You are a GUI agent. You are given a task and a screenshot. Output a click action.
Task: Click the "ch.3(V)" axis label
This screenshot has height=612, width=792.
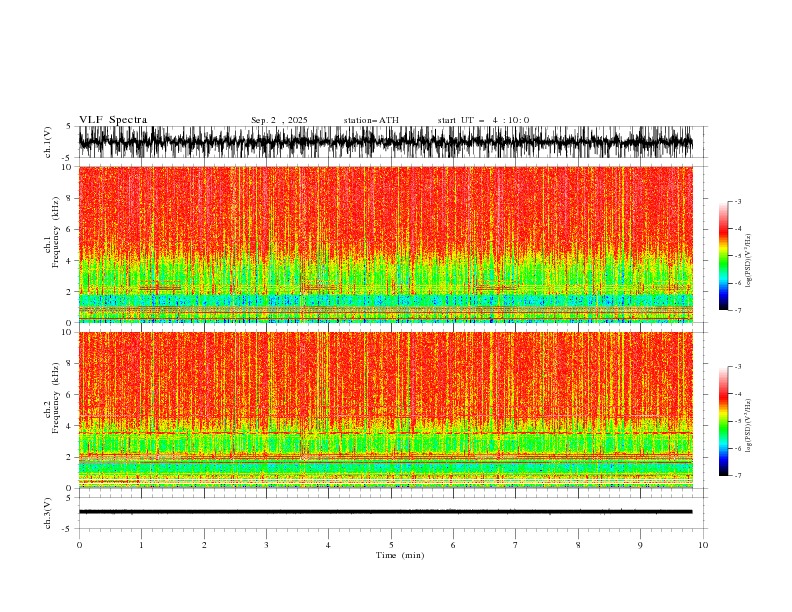click(x=48, y=513)
